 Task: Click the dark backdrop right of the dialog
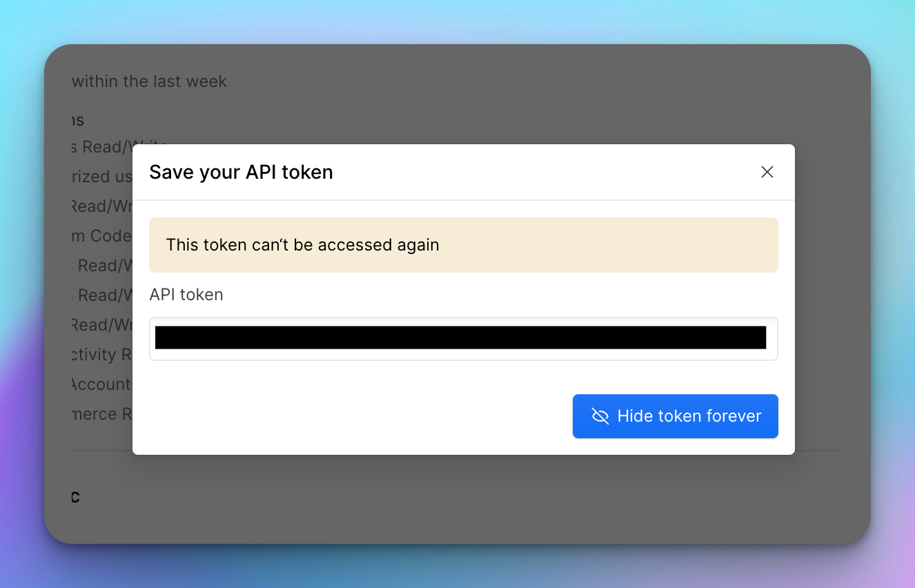point(832,297)
